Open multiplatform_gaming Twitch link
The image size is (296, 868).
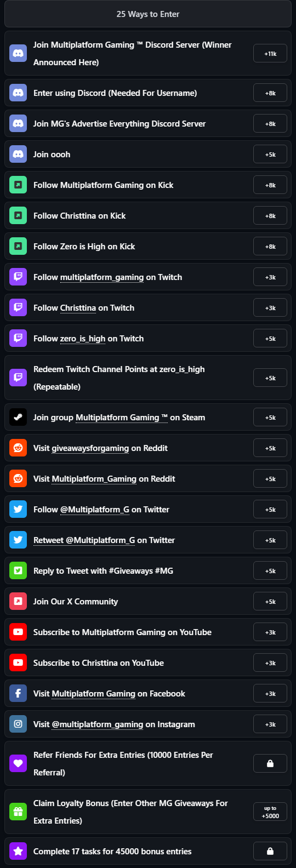point(102,277)
